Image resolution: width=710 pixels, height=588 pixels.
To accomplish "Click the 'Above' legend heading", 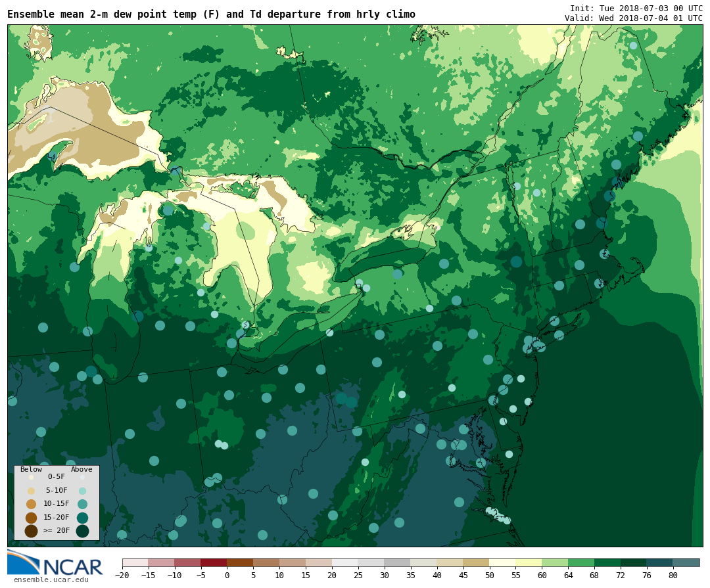I will coord(82,469).
